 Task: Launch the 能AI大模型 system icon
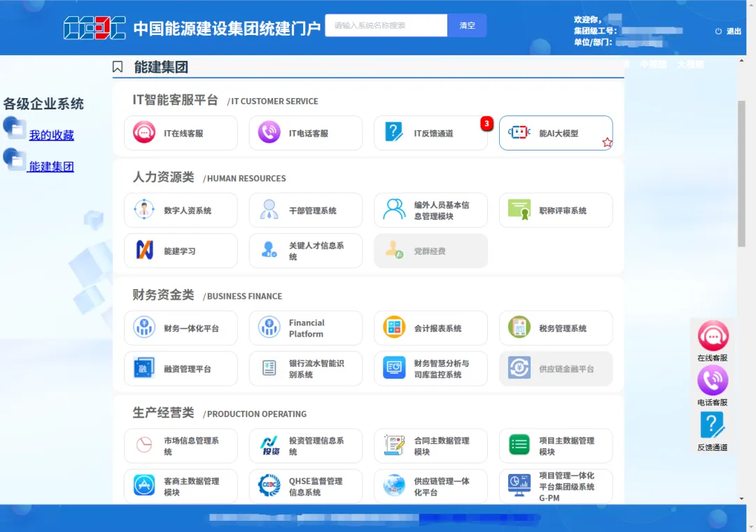point(553,133)
